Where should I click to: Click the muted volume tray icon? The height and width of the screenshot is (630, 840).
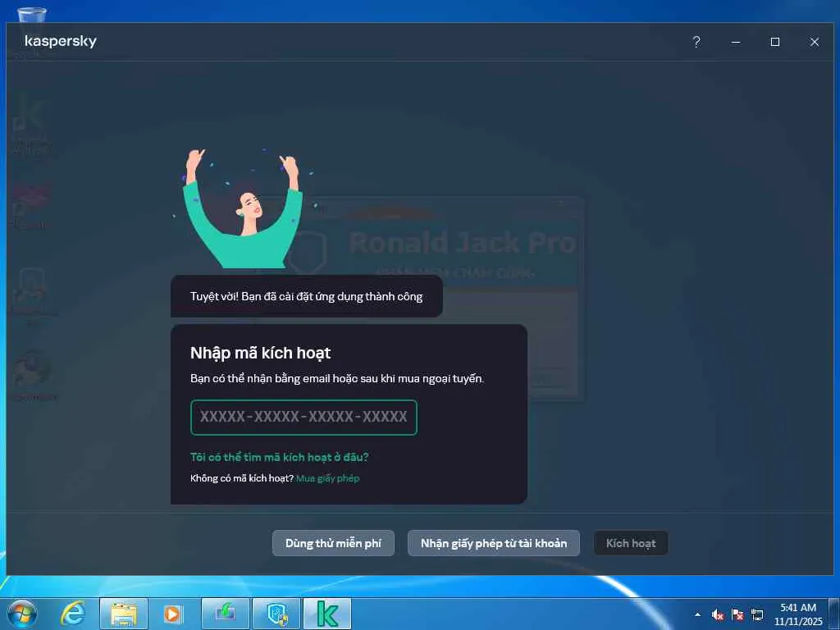click(x=718, y=614)
